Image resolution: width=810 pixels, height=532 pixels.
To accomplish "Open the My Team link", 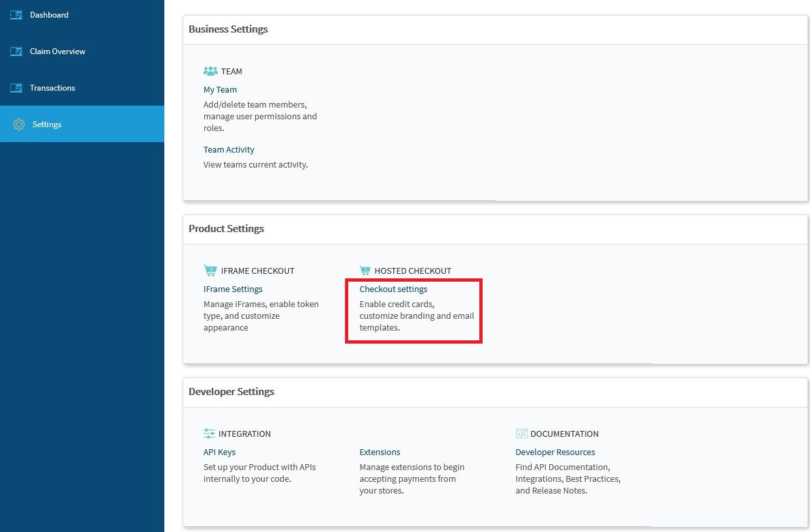I will (x=220, y=90).
